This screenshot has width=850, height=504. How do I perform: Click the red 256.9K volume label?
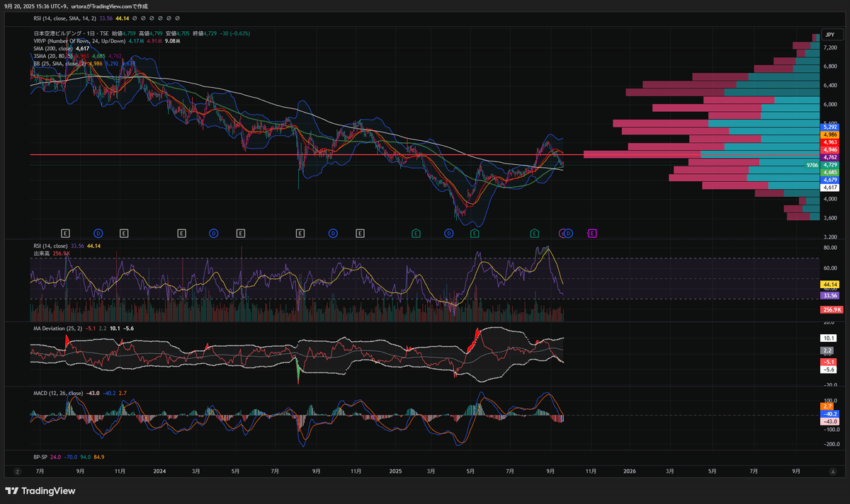[x=830, y=310]
